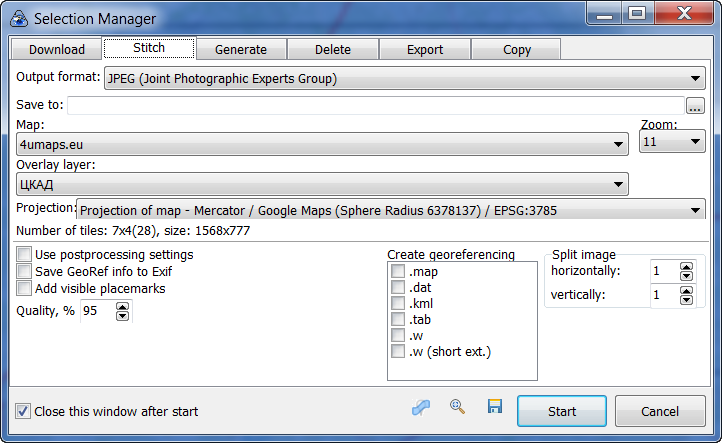722x443 pixels.
Task: Switch to the Download tab
Action: tap(56, 49)
